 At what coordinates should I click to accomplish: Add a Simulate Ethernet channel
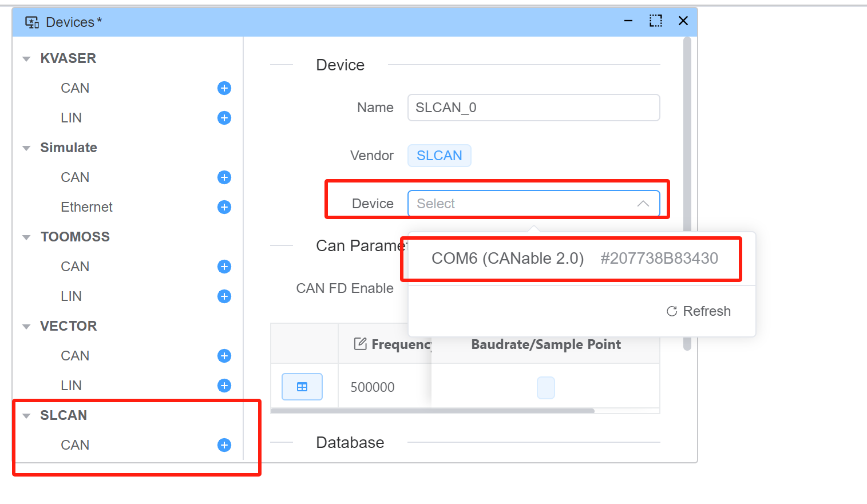224,207
